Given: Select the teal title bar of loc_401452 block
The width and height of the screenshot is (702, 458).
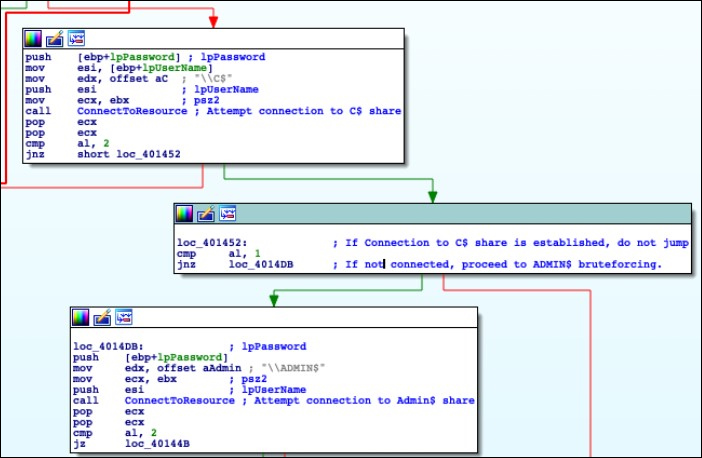Looking at the screenshot, I should (432, 214).
